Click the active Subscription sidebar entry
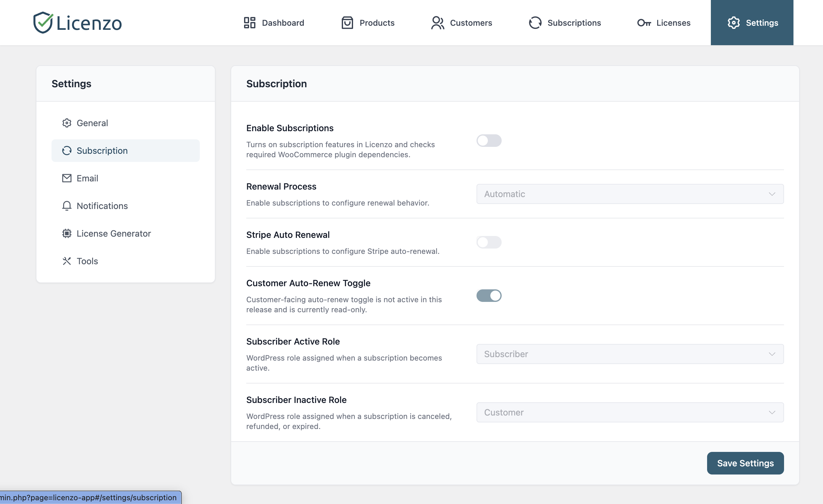 tap(102, 151)
